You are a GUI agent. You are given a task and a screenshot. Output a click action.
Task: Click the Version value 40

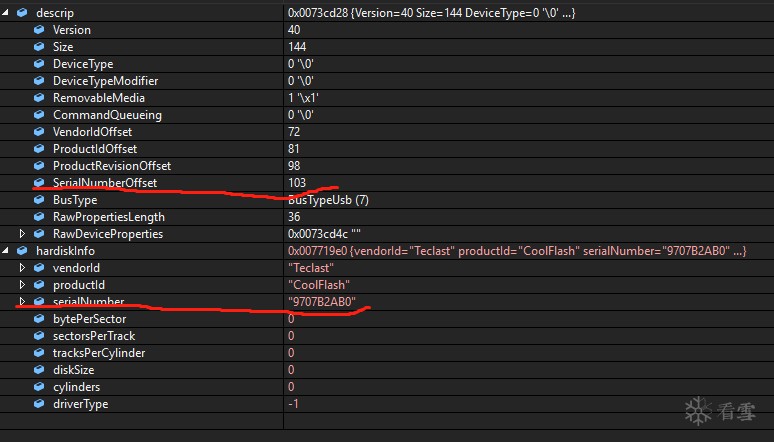(x=294, y=30)
